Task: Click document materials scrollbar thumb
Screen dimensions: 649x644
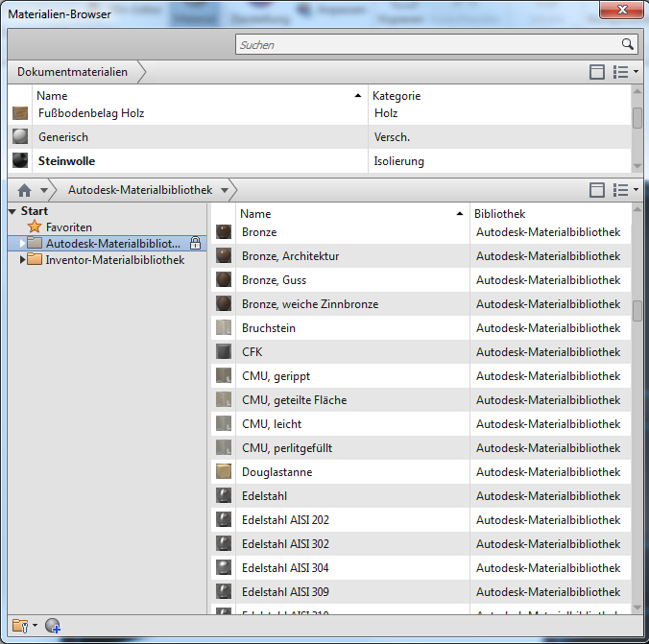Action: 637,118
